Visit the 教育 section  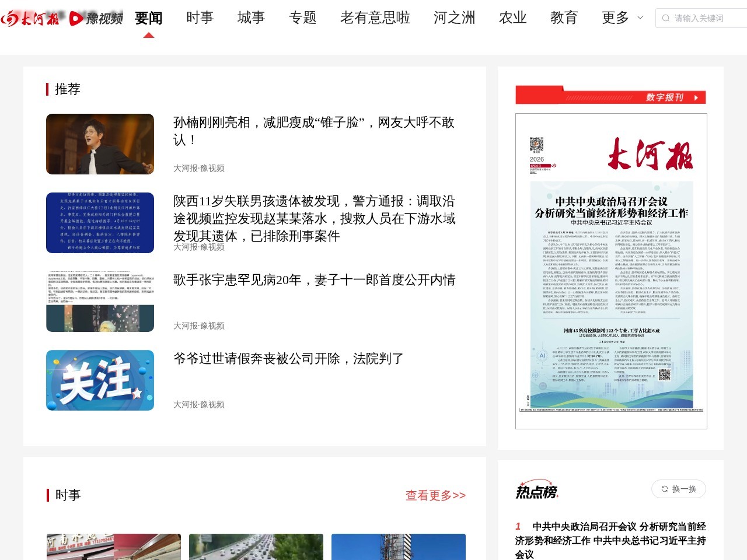564,18
